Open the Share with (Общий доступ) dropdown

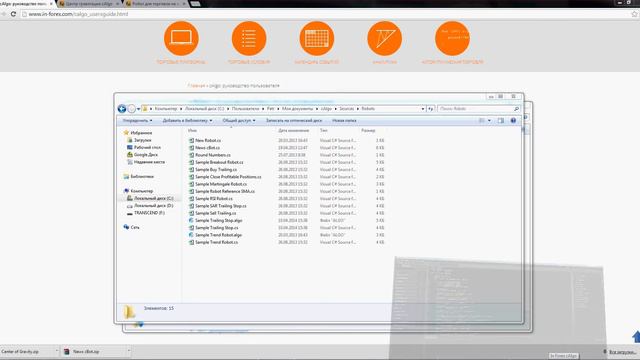[239, 120]
